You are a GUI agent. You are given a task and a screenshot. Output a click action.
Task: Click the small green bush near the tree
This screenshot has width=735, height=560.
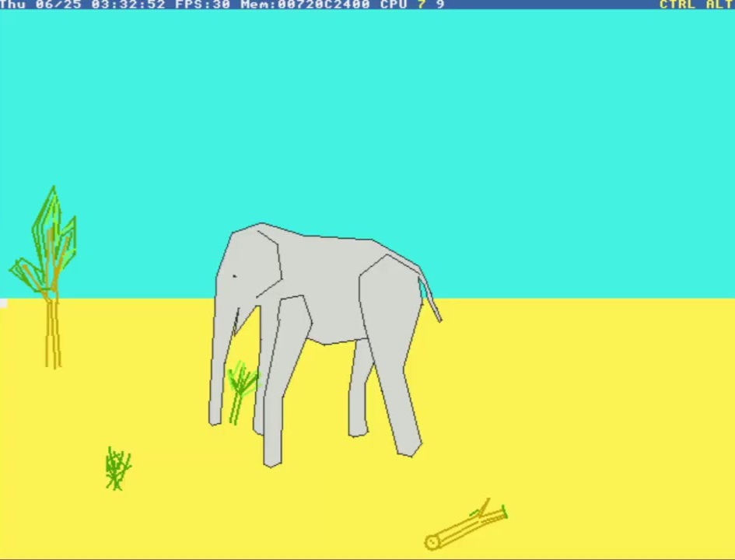click(x=118, y=469)
